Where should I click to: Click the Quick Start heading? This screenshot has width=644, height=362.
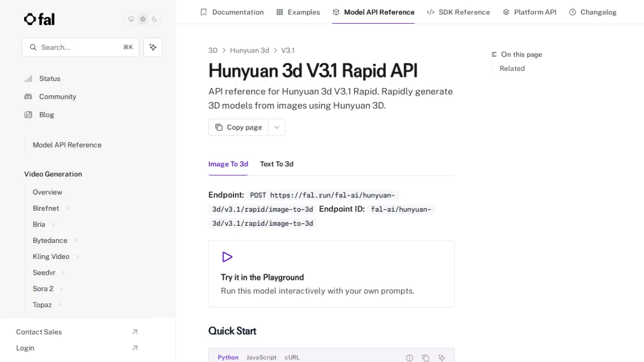click(x=232, y=331)
